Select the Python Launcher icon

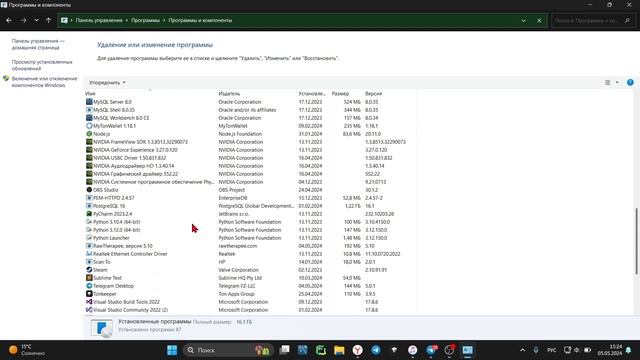tap(89, 238)
